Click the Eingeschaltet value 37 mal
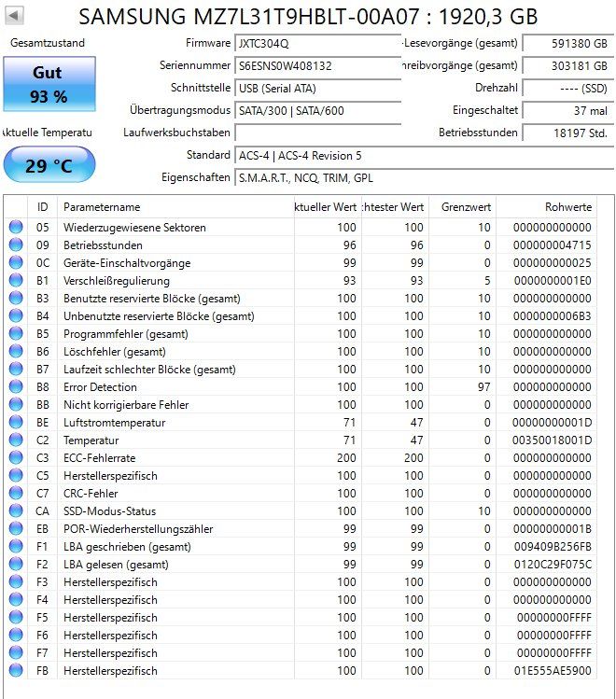This screenshot has width=616, height=699. (x=568, y=110)
